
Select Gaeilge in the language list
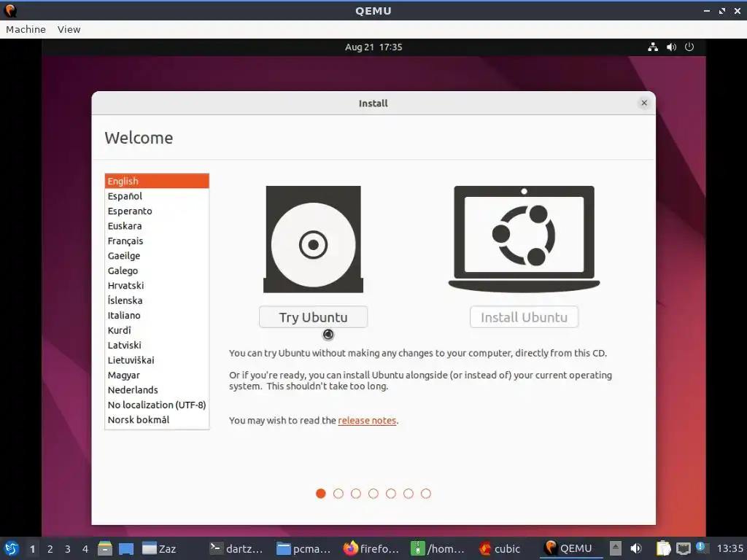(x=157, y=256)
